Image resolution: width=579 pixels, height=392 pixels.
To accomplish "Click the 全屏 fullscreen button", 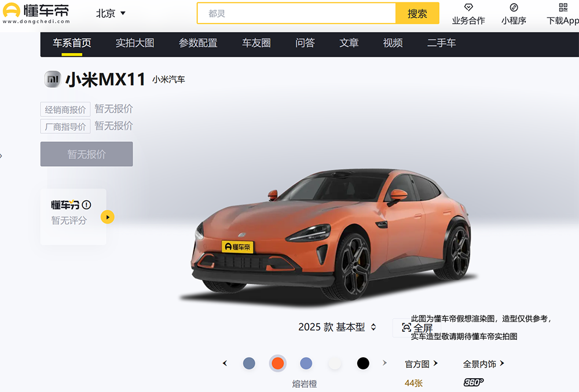I will click(x=417, y=327).
